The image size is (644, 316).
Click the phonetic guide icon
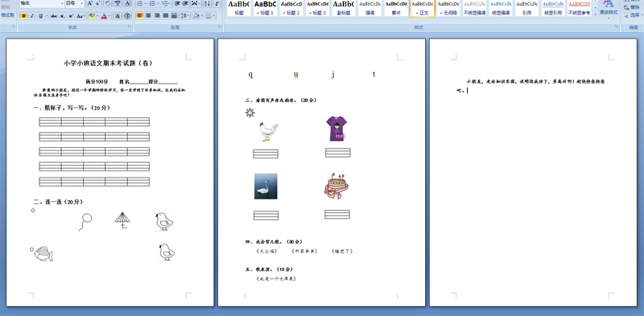tap(118, 3)
